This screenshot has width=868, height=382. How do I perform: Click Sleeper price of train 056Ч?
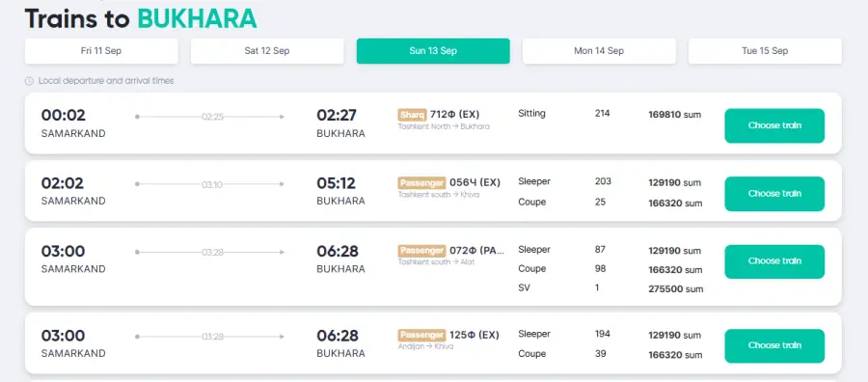point(675,182)
